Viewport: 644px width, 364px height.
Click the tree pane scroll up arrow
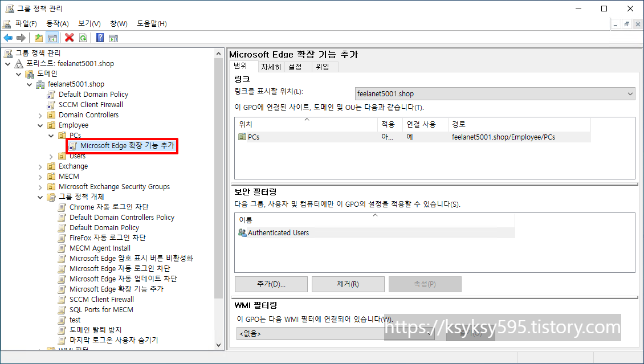pyautogui.click(x=218, y=53)
